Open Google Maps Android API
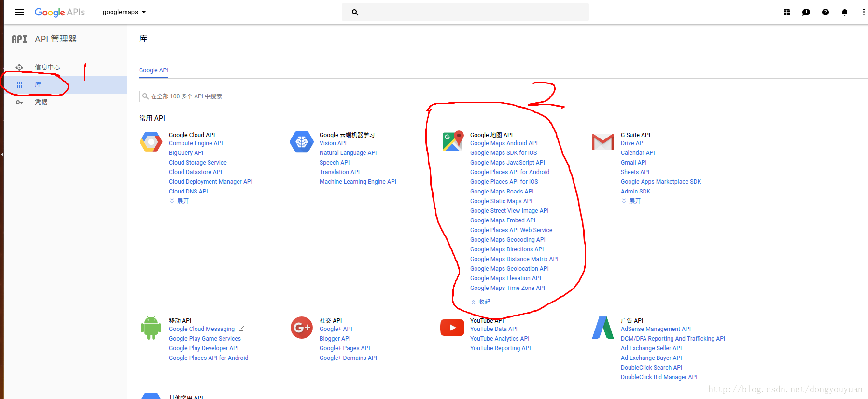868x399 pixels. pos(504,143)
